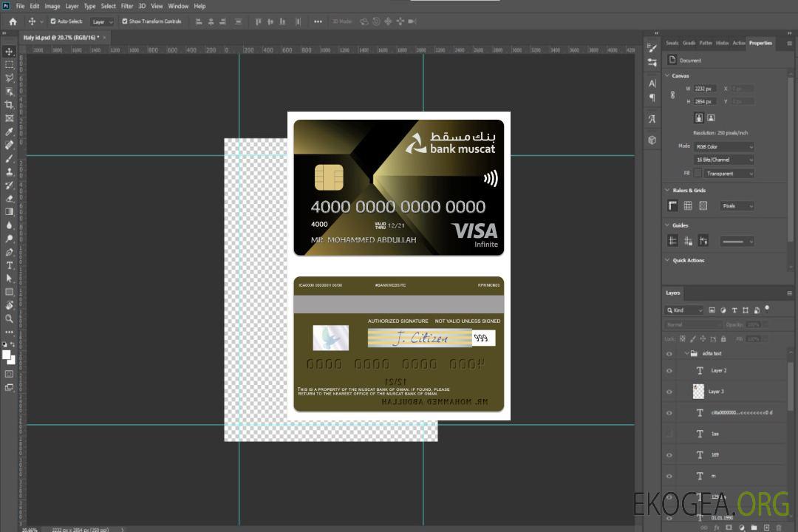This screenshot has width=798, height=532.
Task: Select the Rectangular Marquee tool
Action: pyautogui.click(x=9, y=65)
